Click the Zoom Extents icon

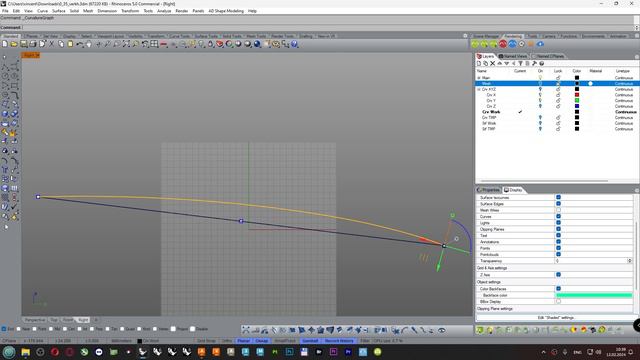(x=126, y=44)
